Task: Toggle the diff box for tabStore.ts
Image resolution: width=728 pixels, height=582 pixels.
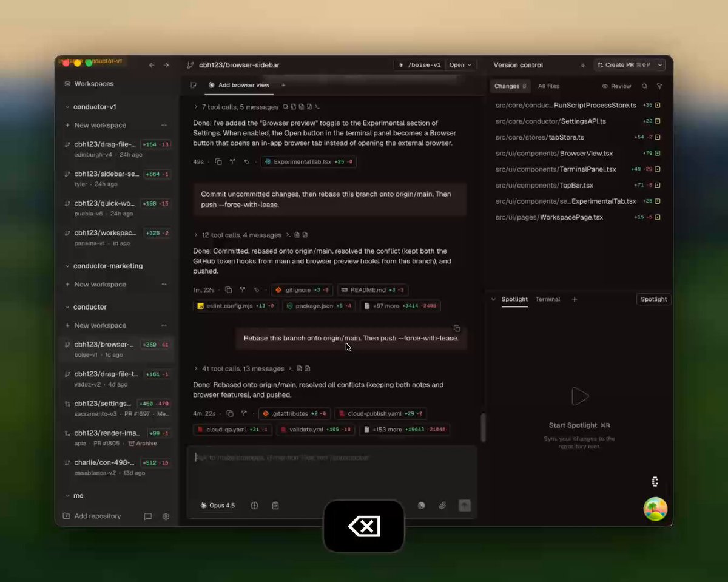Action: [657, 137]
